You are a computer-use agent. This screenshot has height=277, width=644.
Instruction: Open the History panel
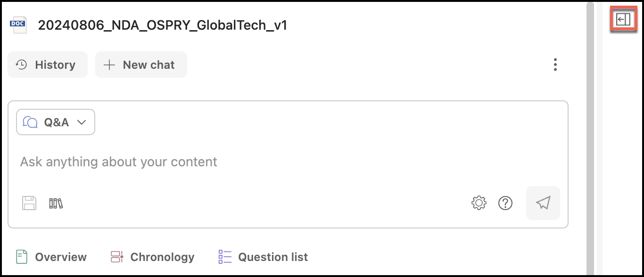click(x=47, y=65)
